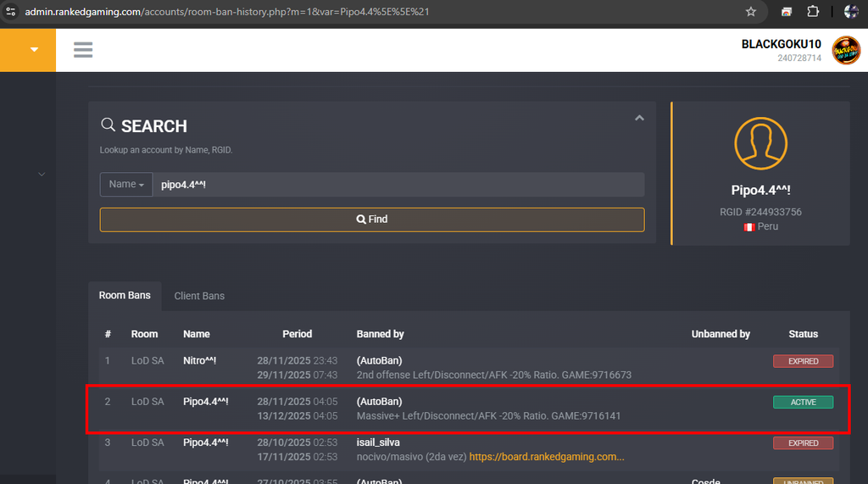
Task: Click the Status column header
Action: click(804, 334)
